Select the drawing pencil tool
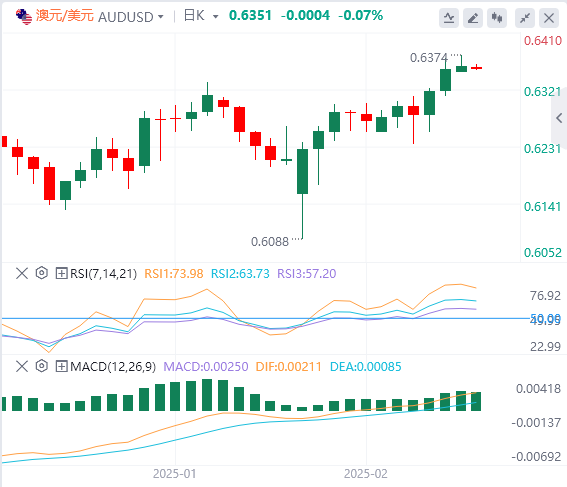567x487 pixels. tap(473, 18)
